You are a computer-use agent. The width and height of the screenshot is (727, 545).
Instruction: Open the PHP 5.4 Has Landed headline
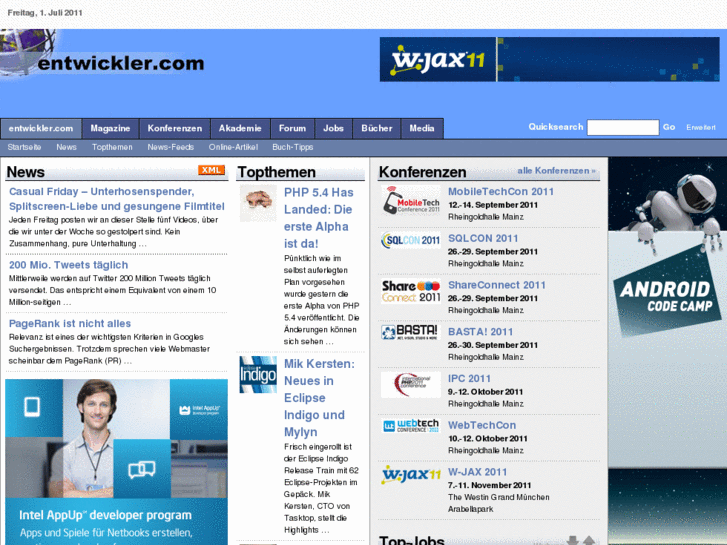[319, 218]
